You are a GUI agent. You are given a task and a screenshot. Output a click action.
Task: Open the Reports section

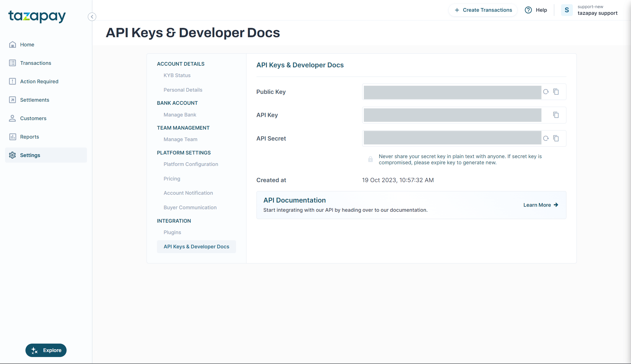[x=29, y=137]
